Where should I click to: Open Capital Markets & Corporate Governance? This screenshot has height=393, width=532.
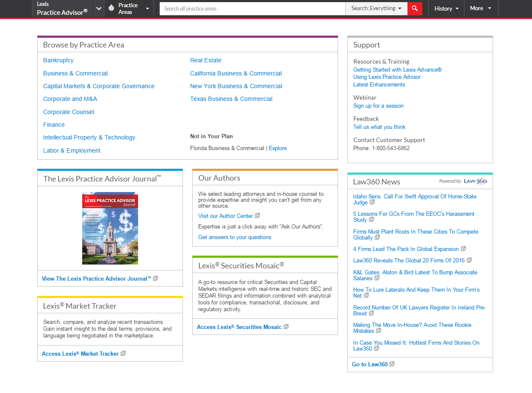pyautogui.click(x=99, y=86)
